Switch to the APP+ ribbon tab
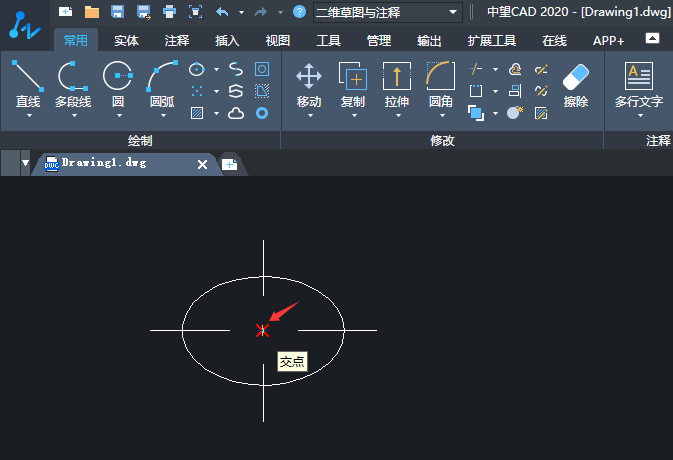673x460 pixels. pyautogui.click(x=608, y=40)
